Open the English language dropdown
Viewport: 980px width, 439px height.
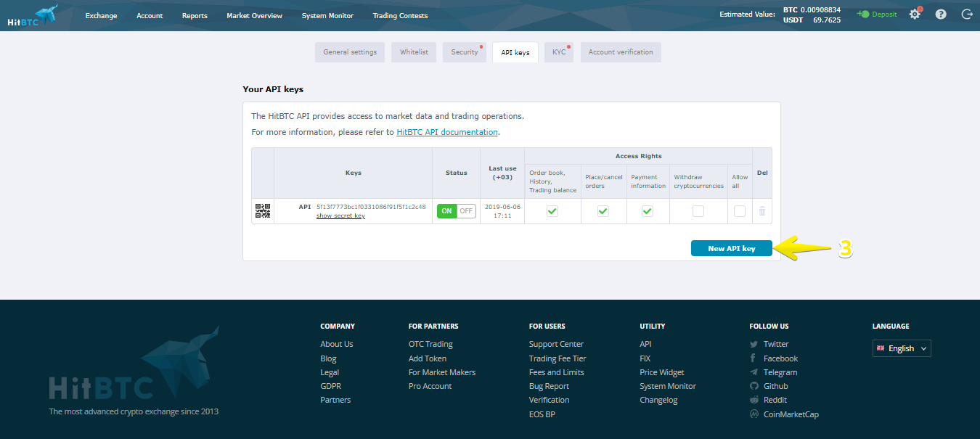tap(902, 348)
